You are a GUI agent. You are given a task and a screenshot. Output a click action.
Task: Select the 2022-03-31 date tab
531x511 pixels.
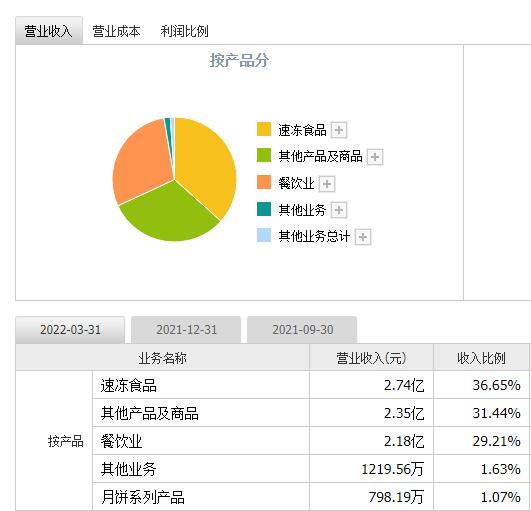[70, 329]
